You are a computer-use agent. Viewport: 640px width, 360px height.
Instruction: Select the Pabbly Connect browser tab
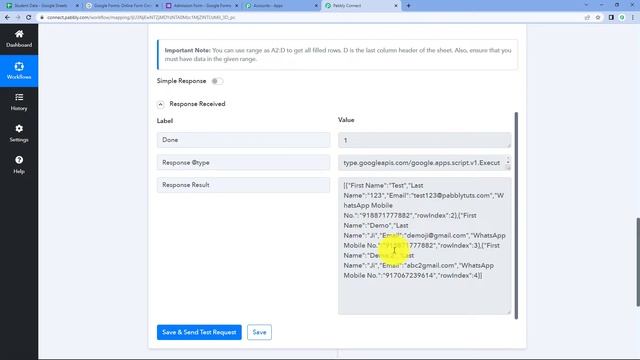click(x=361, y=6)
